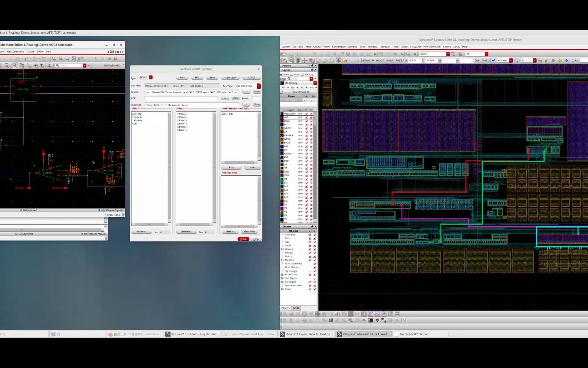Click the bar chart icon in bottom toolbar

pyautogui.click(x=338, y=314)
